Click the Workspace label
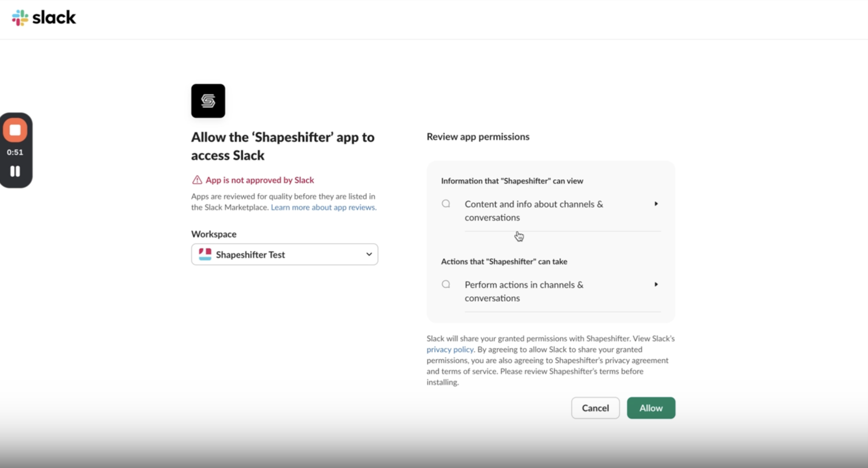Image resolution: width=868 pixels, height=468 pixels. point(213,234)
